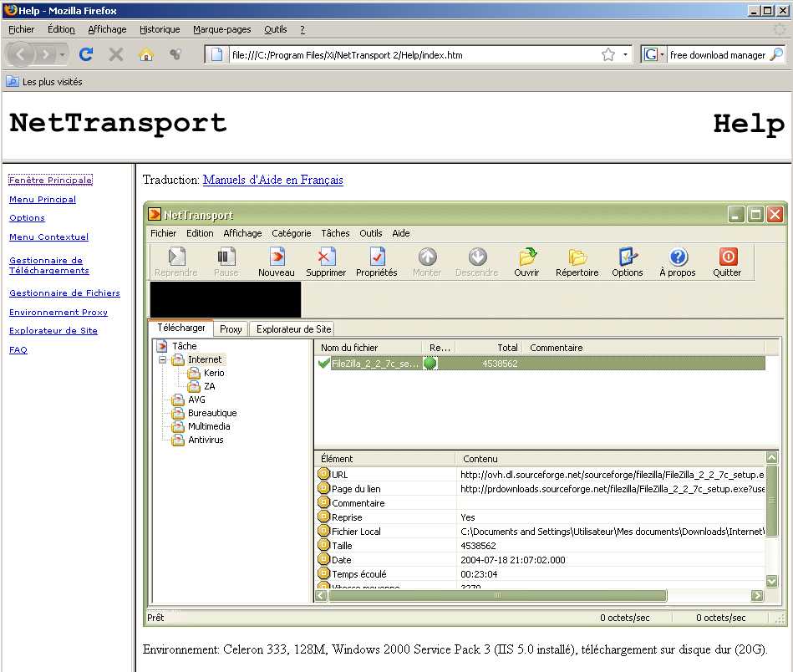793x672 pixels.
Task: Open the Marque-pages menu
Action: tap(222, 29)
